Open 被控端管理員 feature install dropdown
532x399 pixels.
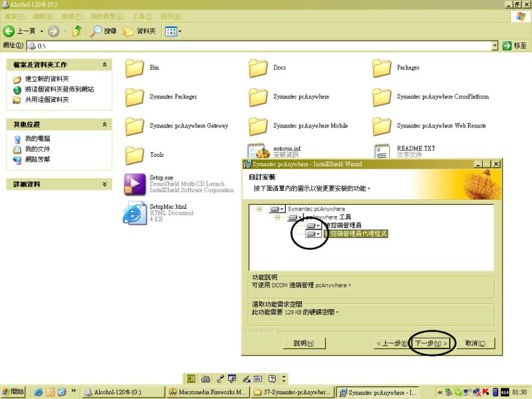tap(314, 225)
